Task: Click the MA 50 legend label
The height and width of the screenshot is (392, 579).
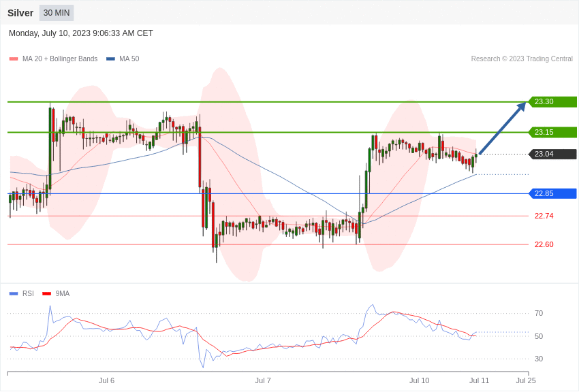Action: pyautogui.click(x=129, y=59)
